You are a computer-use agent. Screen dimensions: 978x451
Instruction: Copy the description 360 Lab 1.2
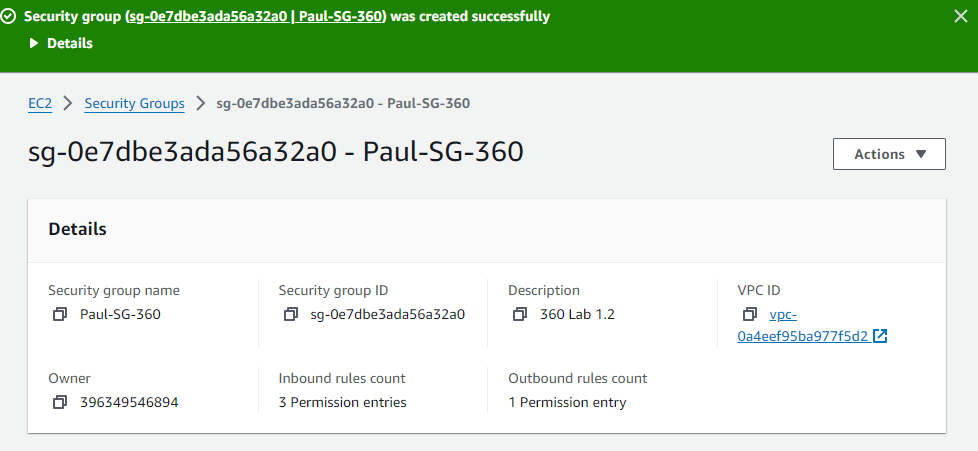coord(520,314)
